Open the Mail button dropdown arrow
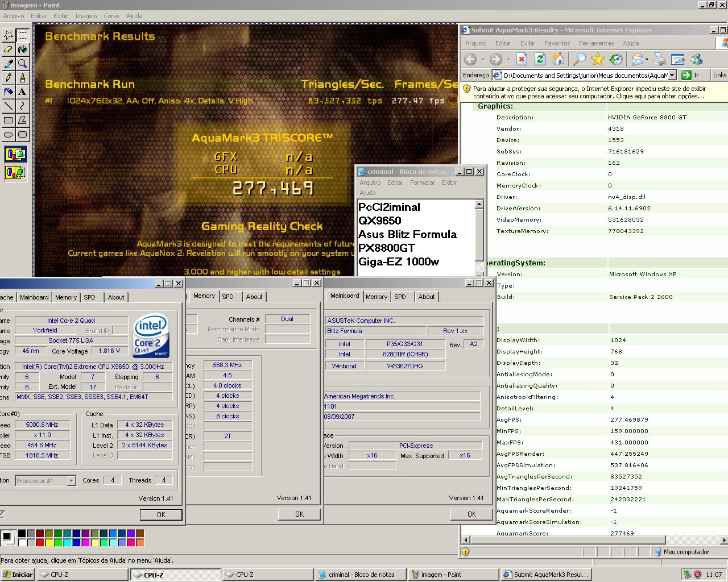 (x=647, y=60)
